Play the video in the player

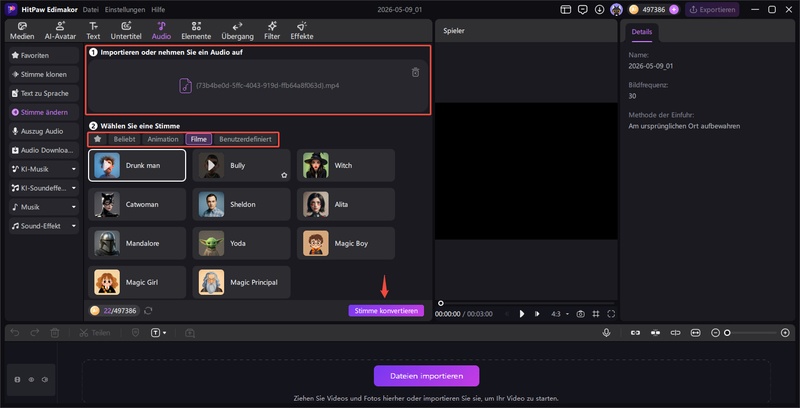point(521,314)
